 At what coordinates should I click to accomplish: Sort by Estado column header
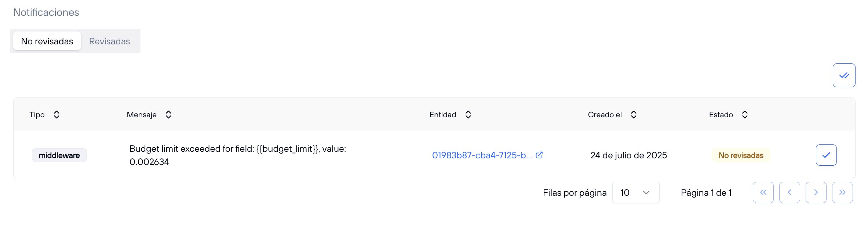click(745, 115)
